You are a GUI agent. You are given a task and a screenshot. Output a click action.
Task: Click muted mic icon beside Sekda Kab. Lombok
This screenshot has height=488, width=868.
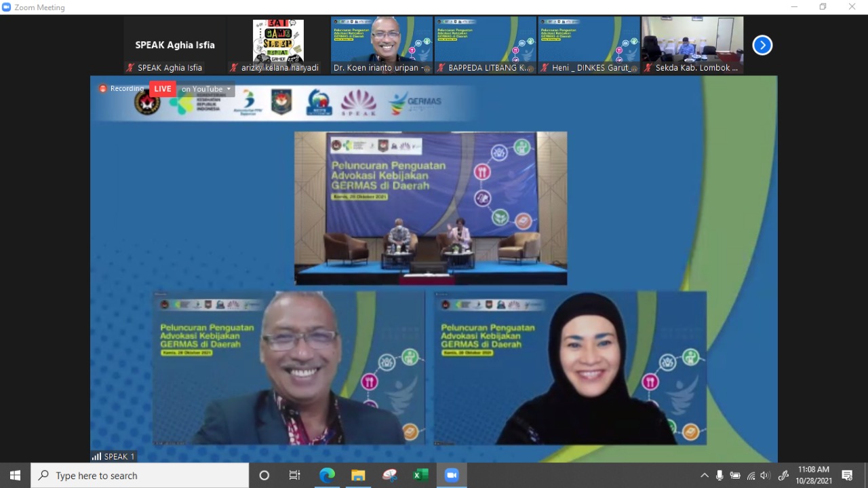click(x=649, y=68)
